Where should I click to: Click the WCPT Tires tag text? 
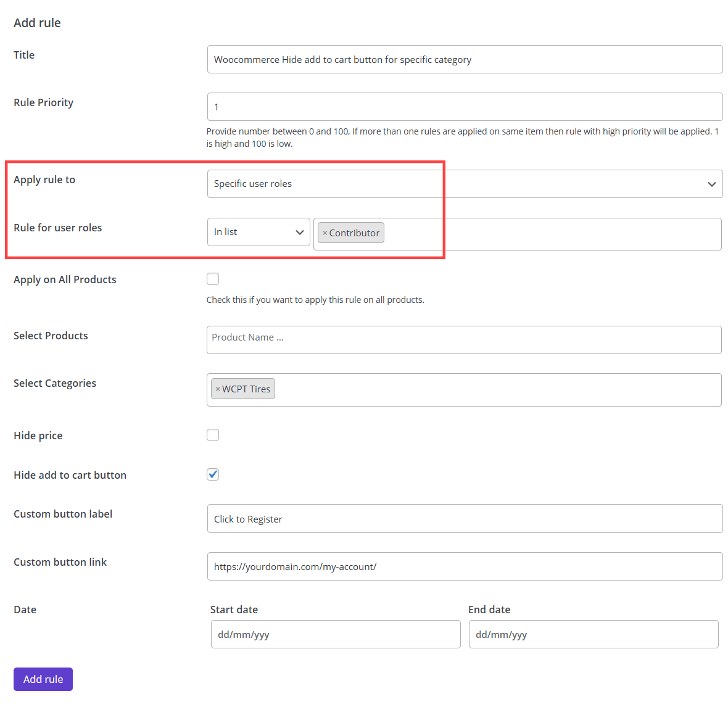point(246,389)
